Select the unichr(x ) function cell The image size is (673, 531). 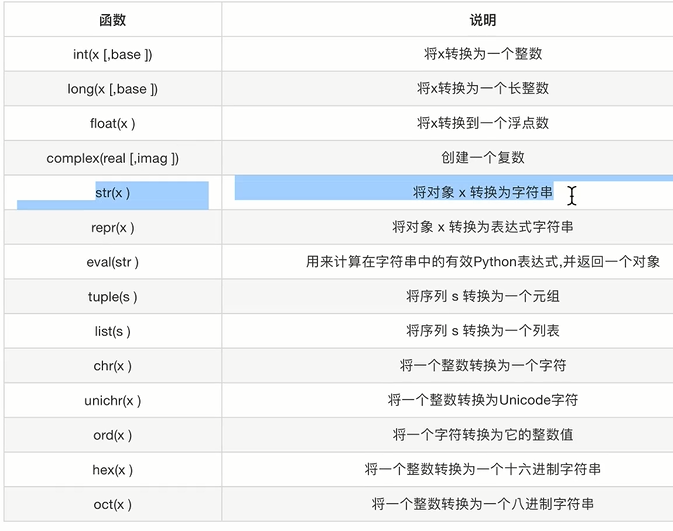(x=112, y=401)
